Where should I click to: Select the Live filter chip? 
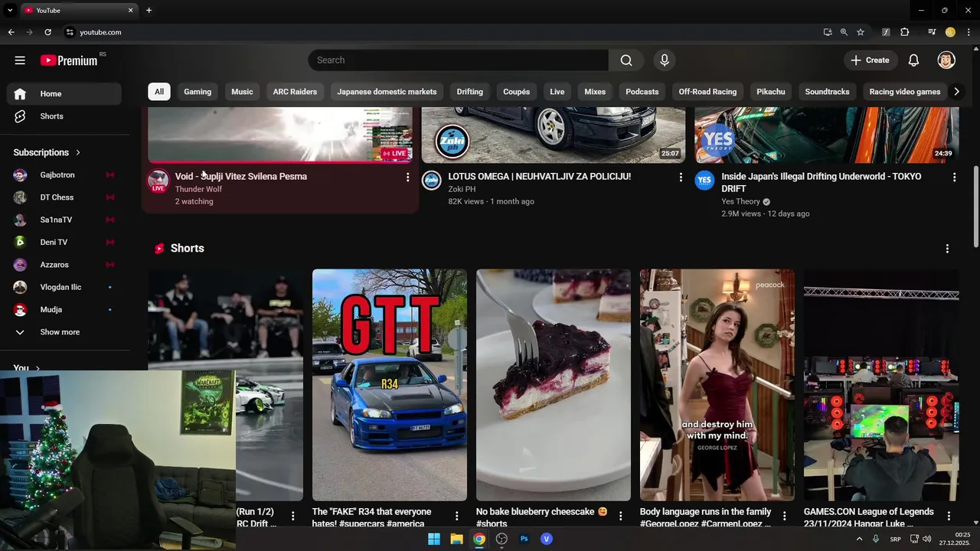557,92
